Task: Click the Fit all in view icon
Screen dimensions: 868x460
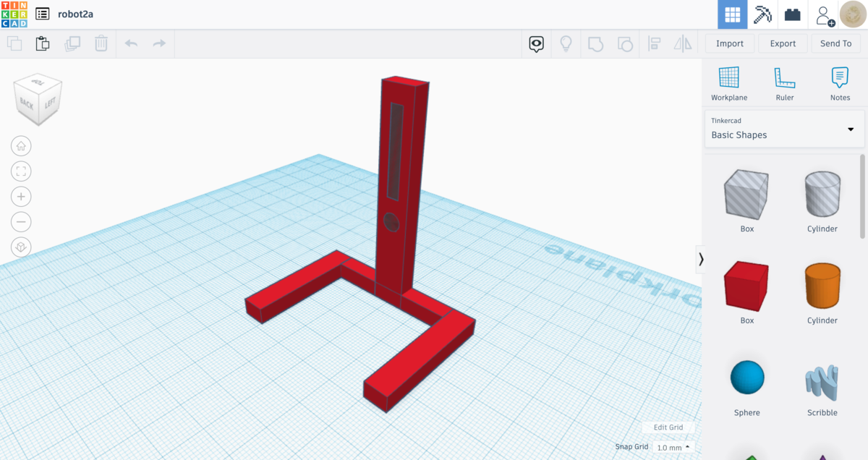Action: click(x=21, y=171)
